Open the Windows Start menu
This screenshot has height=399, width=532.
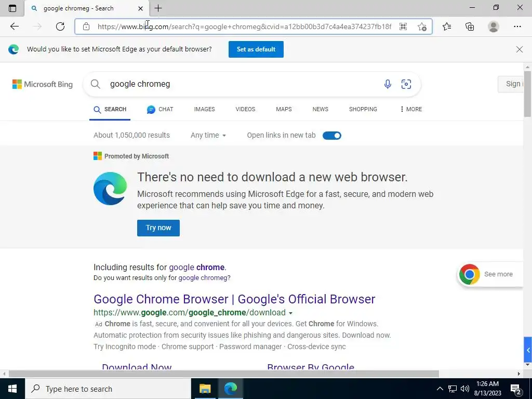coord(12,389)
